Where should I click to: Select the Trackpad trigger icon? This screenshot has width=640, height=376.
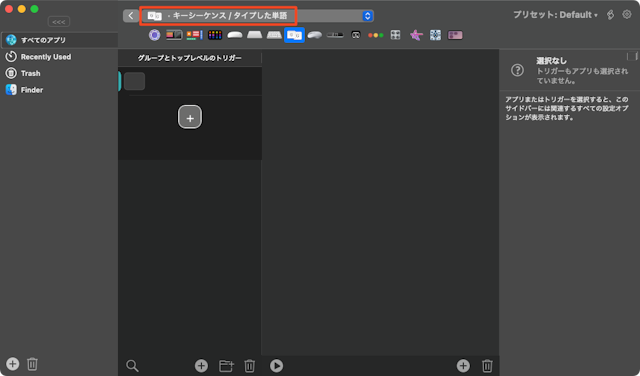coord(254,35)
